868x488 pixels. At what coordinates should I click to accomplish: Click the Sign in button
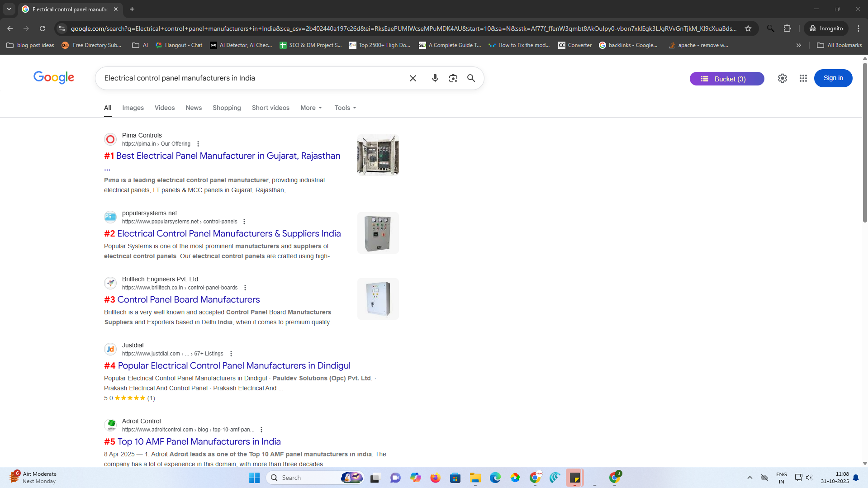tap(833, 78)
